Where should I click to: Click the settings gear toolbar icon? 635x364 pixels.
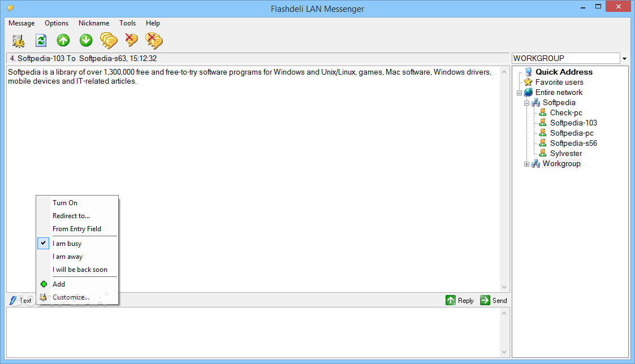18,41
